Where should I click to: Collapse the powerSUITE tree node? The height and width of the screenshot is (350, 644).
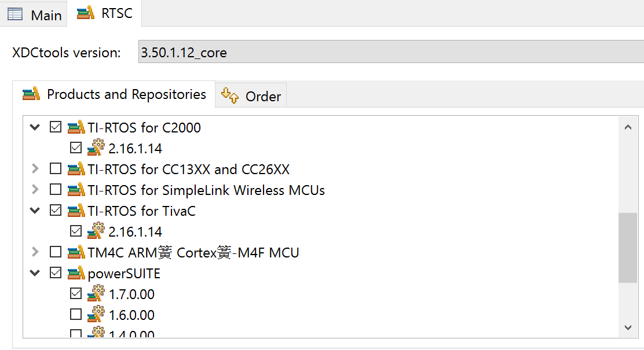coord(35,273)
